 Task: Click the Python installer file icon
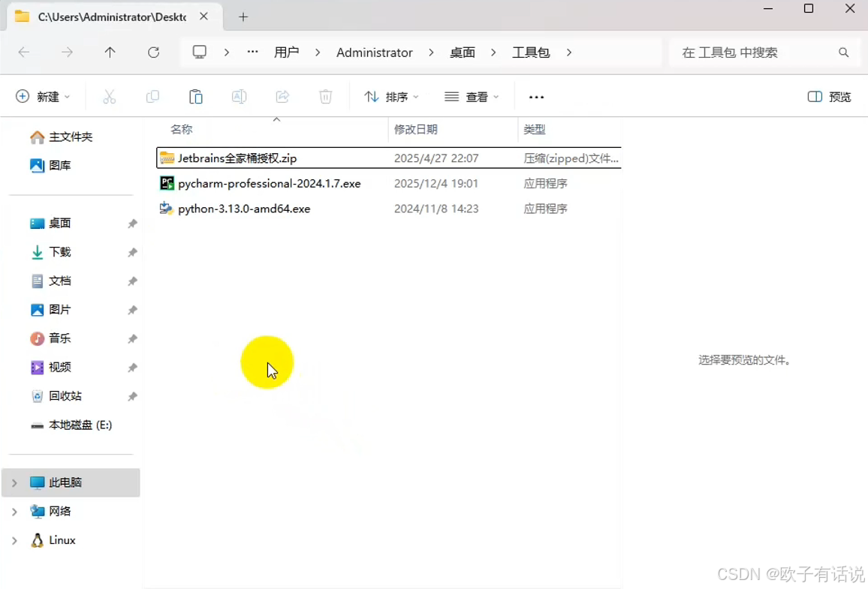point(166,208)
